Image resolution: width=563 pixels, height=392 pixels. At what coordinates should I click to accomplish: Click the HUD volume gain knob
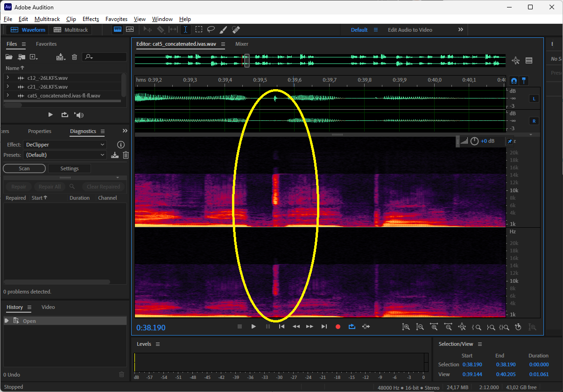click(474, 141)
